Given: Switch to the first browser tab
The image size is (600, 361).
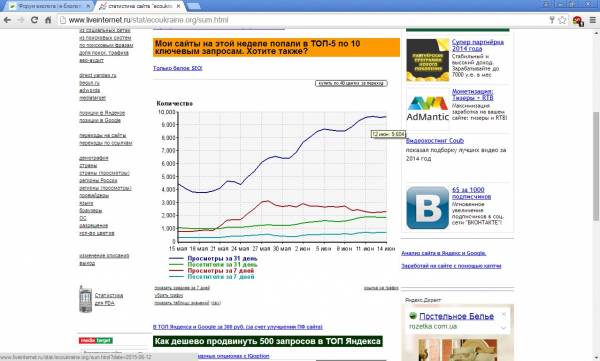Looking at the screenshot, I should [x=49, y=6].
